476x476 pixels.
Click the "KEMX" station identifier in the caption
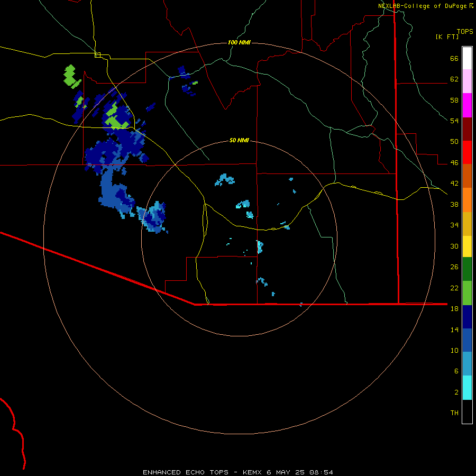click(252, 472)
